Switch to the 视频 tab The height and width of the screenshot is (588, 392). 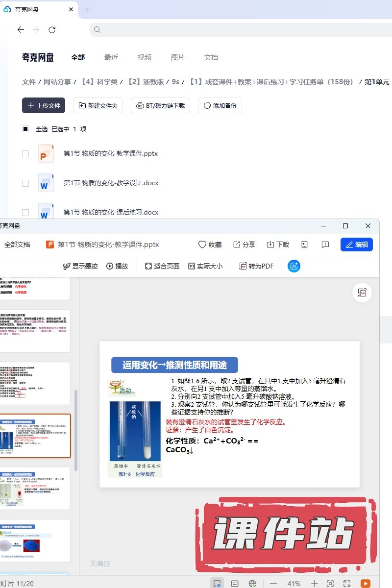pos(145,57)
